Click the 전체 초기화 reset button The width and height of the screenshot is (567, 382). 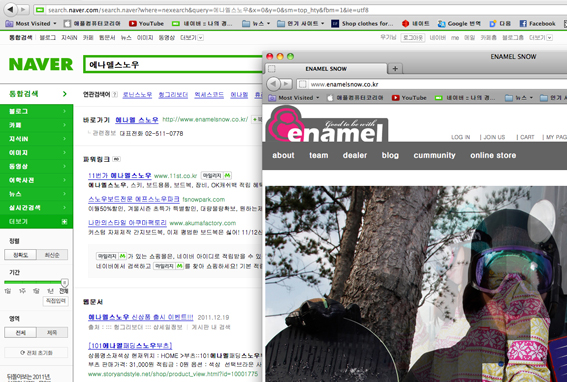click(36, 352)
